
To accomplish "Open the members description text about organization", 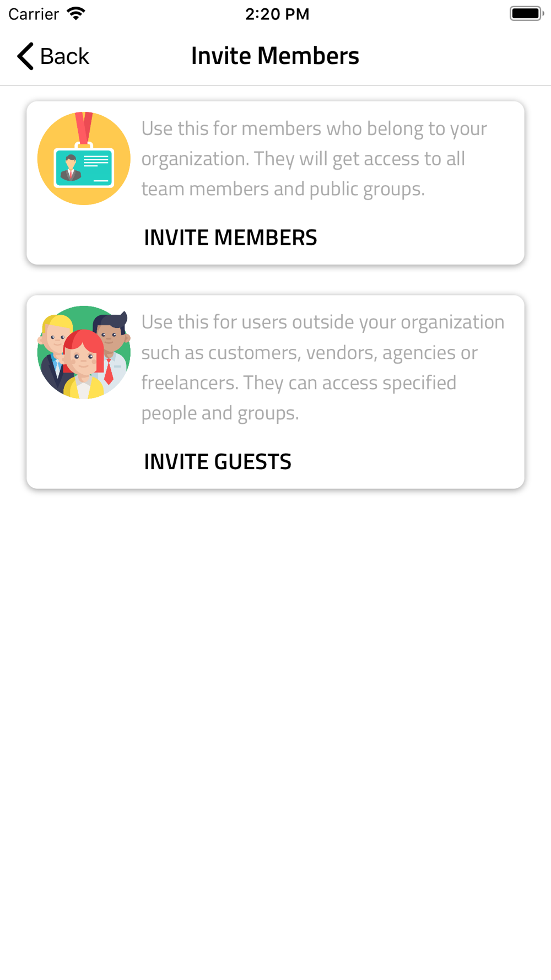I will [x=314, y=159].
